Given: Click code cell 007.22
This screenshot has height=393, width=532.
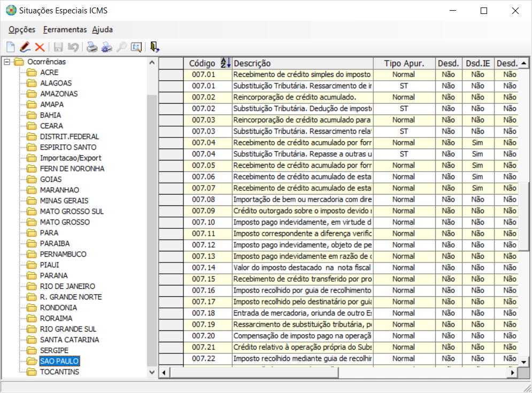Looking at the screenshot, I should [207, 359].
